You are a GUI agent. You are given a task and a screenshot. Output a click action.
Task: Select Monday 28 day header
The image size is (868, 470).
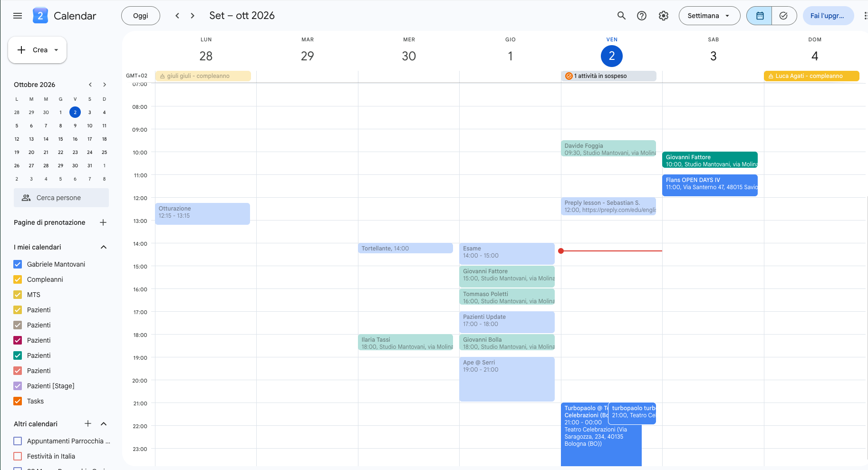pyautogui.click(x=206, y=56)
